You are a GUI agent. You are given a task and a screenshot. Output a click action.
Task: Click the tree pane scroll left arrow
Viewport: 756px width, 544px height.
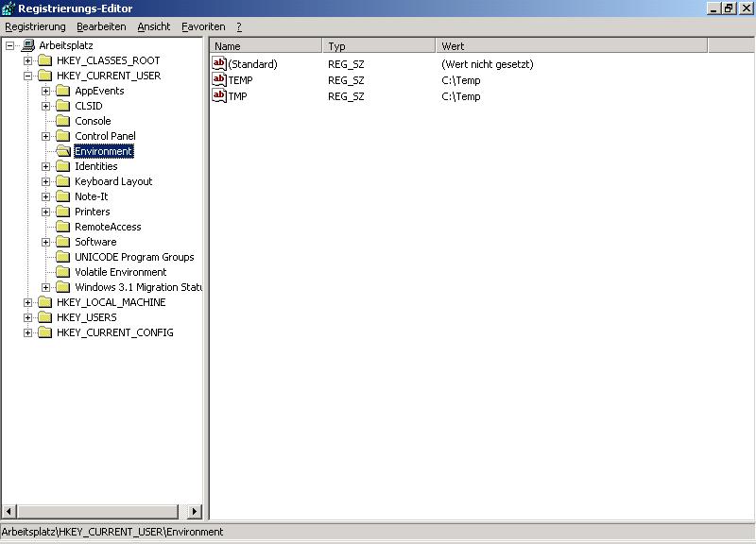tap(9, 511)
